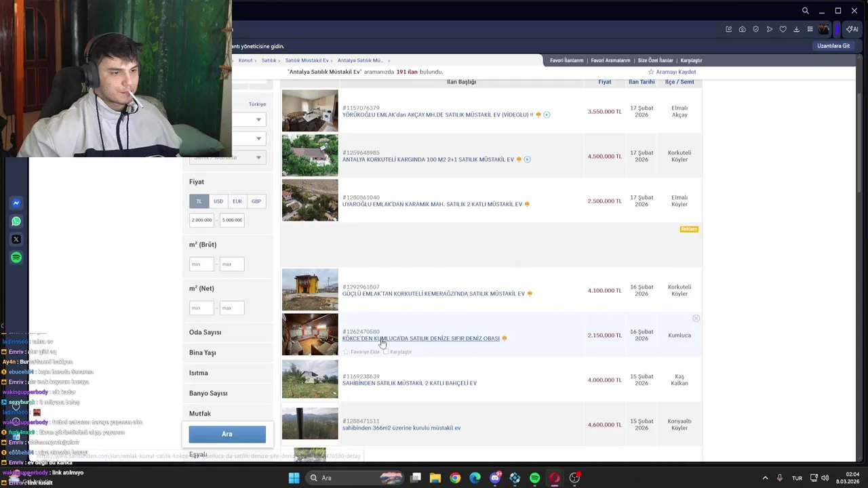Viewport: 868px width, 488px height.
Task: Tick the Karşılaştır checkbox on Kumluca listing
Action: point(386,352)
